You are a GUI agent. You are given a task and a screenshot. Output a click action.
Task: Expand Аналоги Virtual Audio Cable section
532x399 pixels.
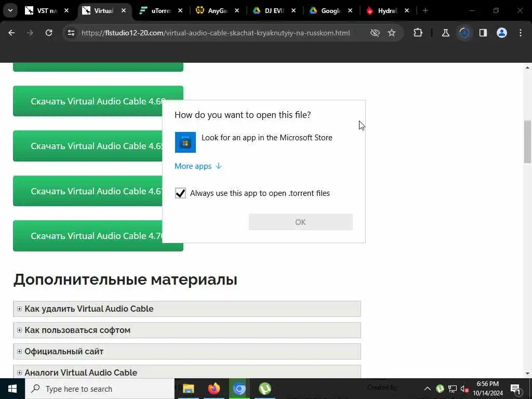tap(187, 372)
